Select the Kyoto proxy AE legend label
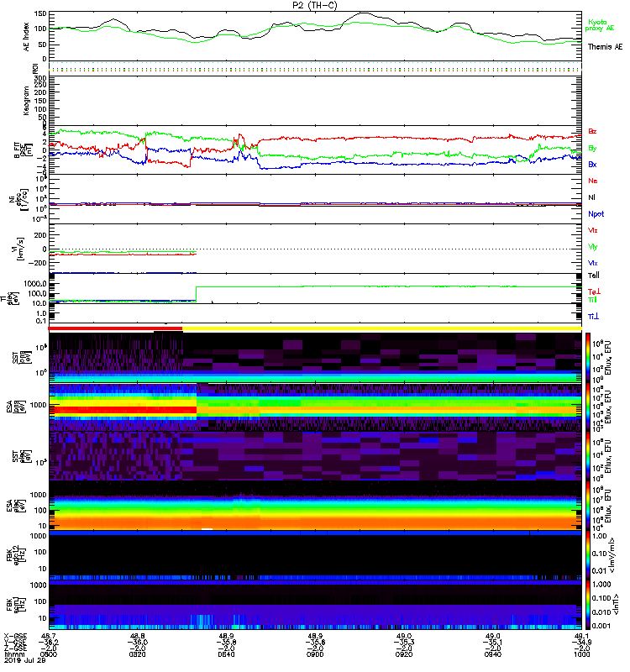The image size is (630, 672). (x=600, y=25)
